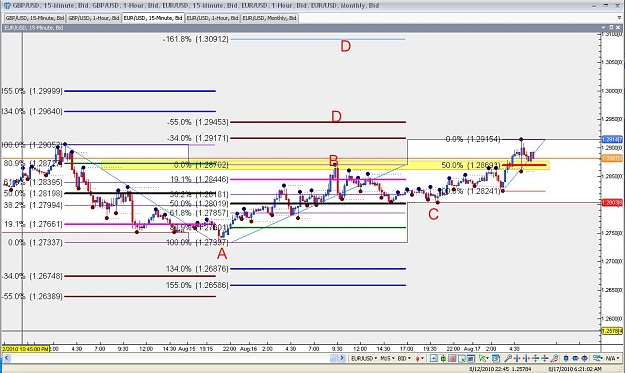The height and width of the screenshot is (373, 625).
Task: Switch to GBP/USD, 1-Hour, Bid tab
Action: coord(94,18)
